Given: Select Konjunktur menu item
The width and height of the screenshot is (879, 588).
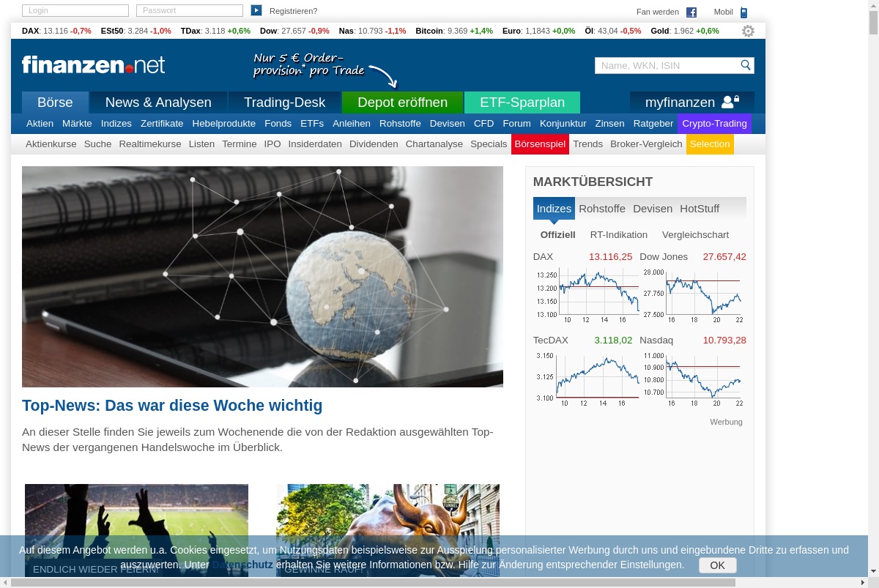Looking at the screenshot, I should 563,124.
